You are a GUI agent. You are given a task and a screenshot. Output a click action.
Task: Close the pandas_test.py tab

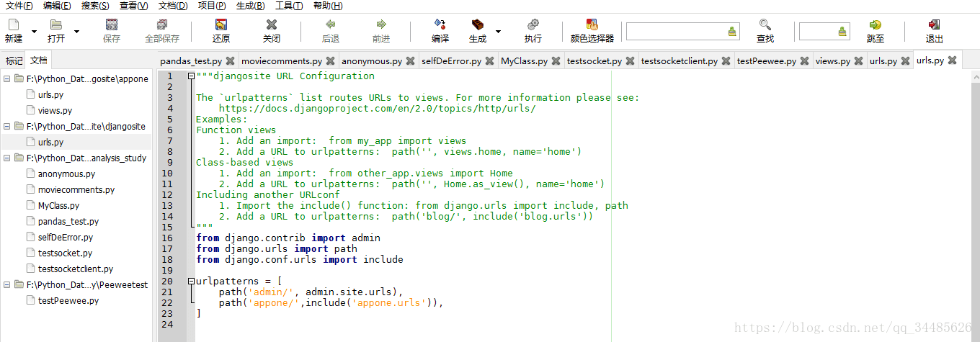230,61
